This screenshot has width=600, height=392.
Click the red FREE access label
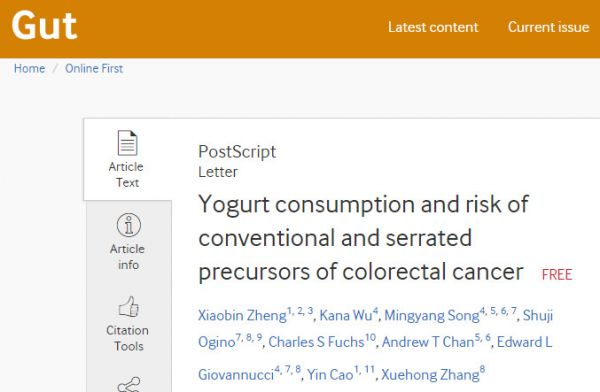557,274
